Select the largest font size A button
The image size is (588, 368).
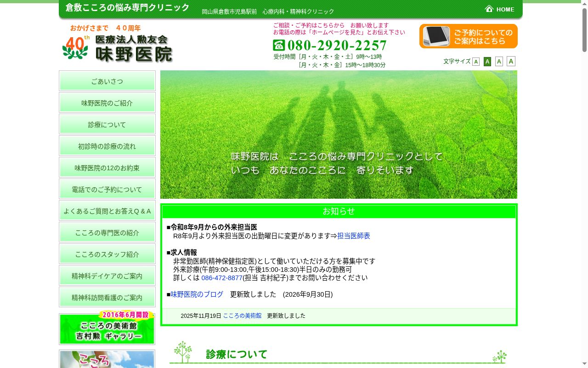point(511,61)
